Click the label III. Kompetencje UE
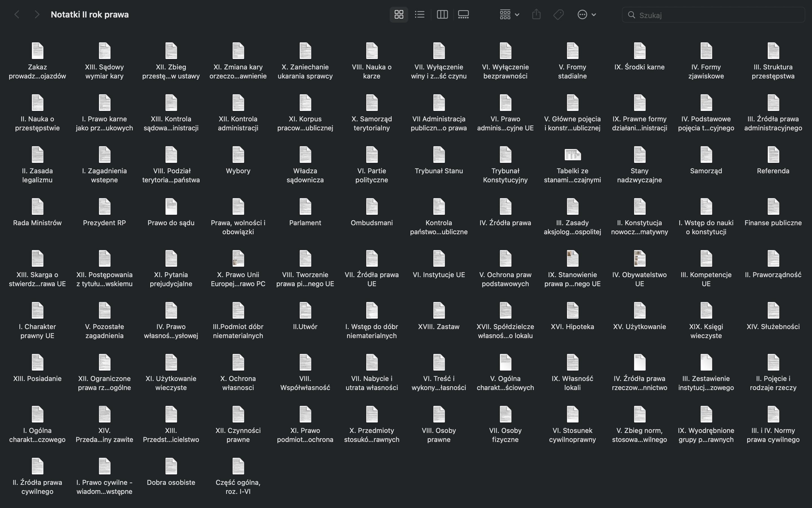This screenshot has height=508, width=812. tap(706, 279)
